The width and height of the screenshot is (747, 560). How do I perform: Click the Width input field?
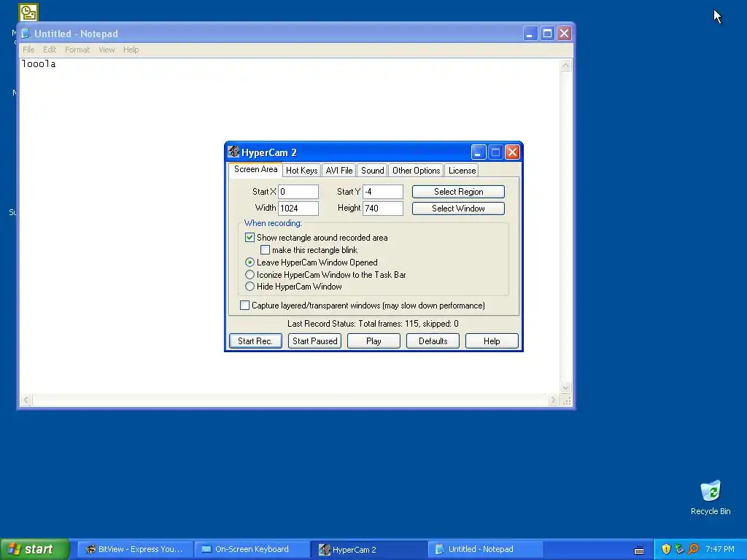(298, 208)
